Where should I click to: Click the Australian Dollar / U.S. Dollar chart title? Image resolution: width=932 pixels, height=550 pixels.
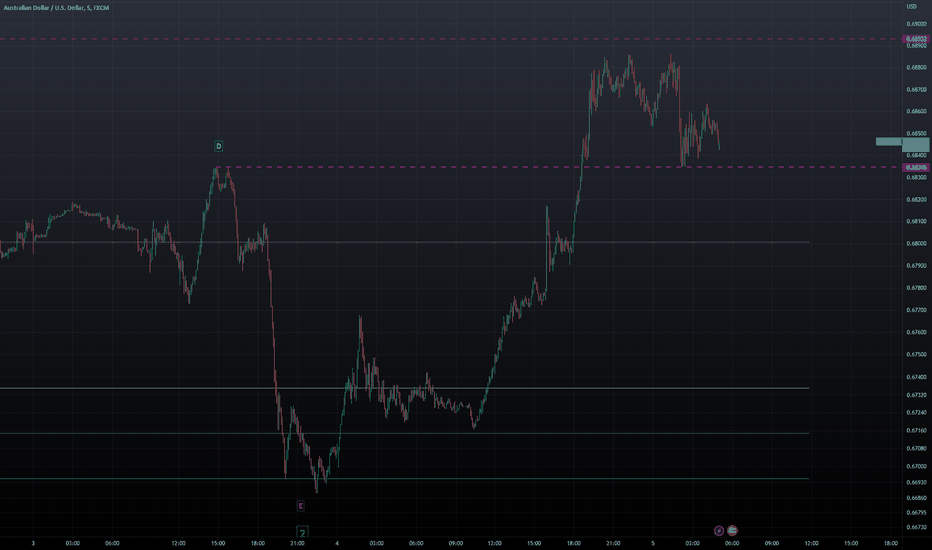pyautogui.click(x=56, y=8)
